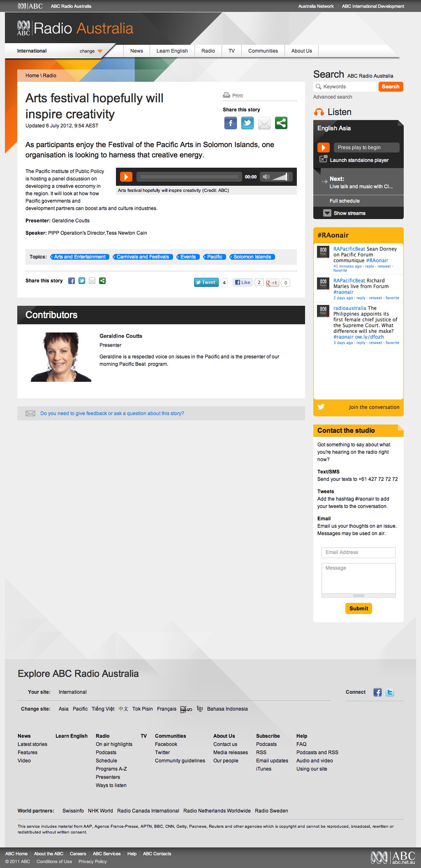Open Programs A-Z footer link

coord(111,769)
